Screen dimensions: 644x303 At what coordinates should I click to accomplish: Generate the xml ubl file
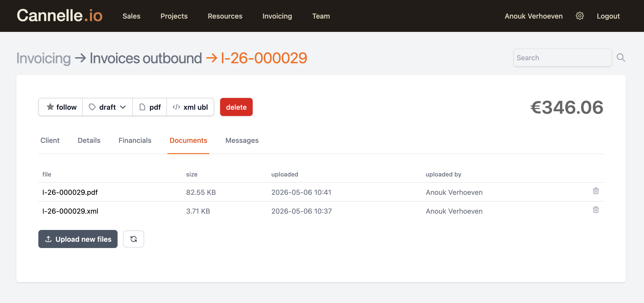190,107
